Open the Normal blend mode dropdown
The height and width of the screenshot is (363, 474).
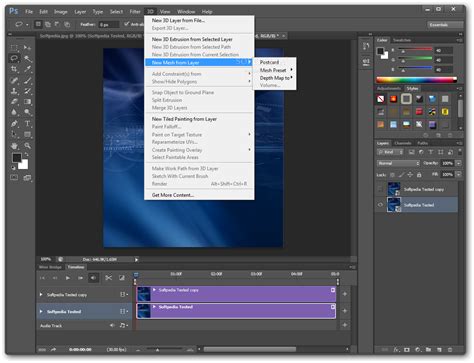(x=398, y=163)
